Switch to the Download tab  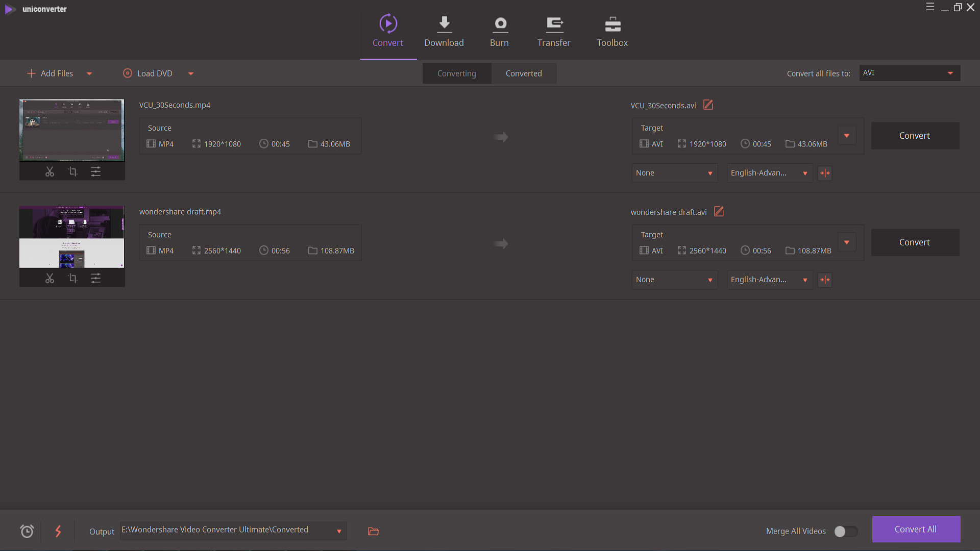pyautogui.click(x=444, y=32)
